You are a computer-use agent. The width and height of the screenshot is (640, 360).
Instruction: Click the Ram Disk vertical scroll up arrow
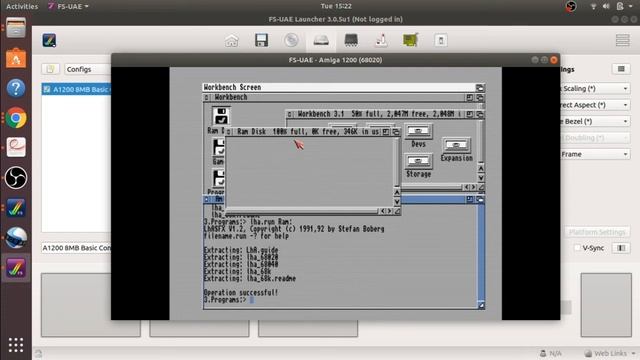coord(397,192)
